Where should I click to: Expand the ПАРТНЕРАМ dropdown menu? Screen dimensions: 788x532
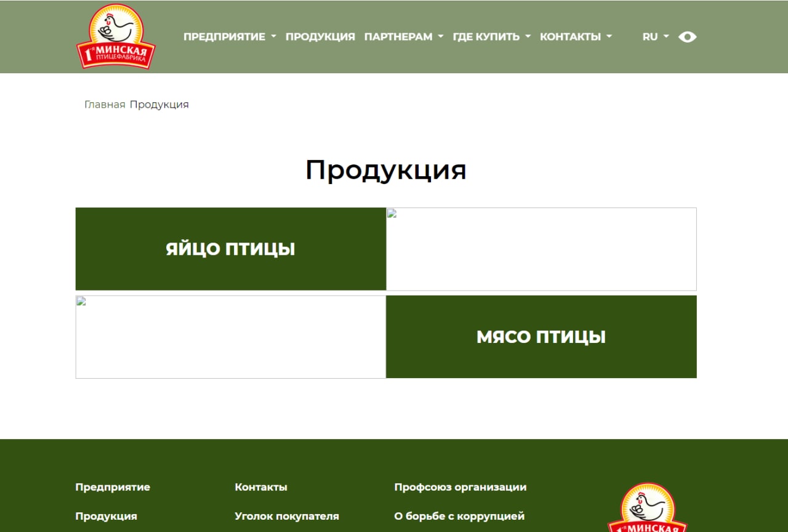[404, 37]
